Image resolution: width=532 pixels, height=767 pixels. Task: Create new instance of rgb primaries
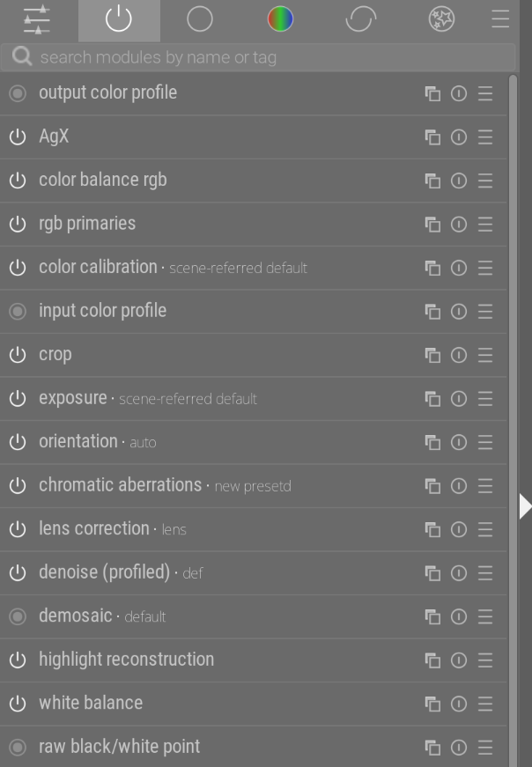point(432,225)
